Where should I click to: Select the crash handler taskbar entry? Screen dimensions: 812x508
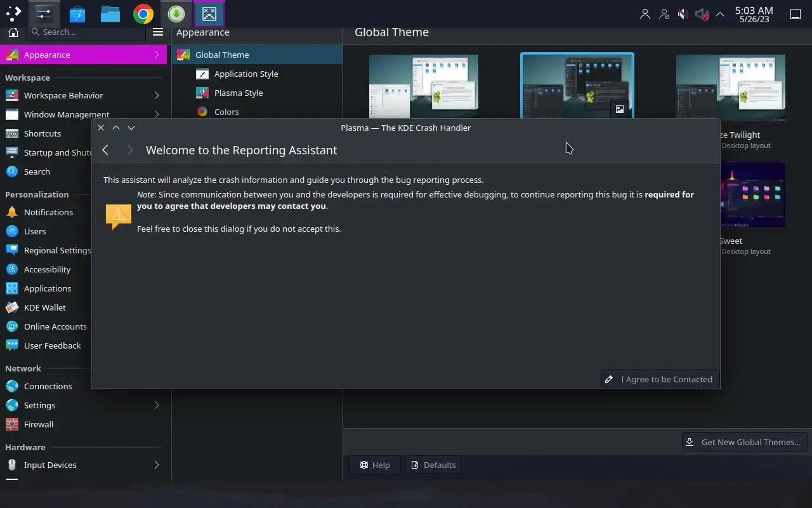click(x=209, y=13)
